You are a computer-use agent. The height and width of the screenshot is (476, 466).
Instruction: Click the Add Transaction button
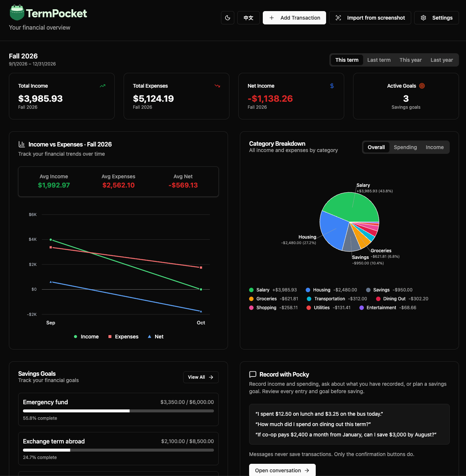coord(294,18)
